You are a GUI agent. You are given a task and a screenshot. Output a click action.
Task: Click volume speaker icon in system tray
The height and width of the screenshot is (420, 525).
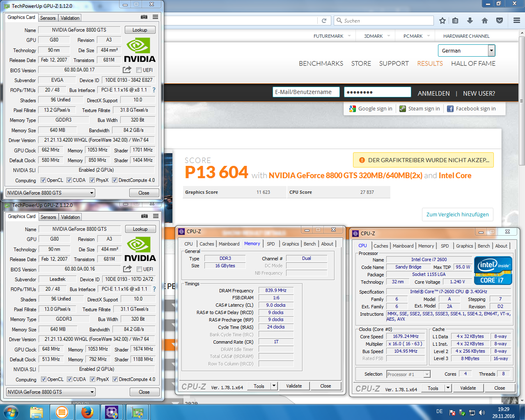tap(482, 413)
